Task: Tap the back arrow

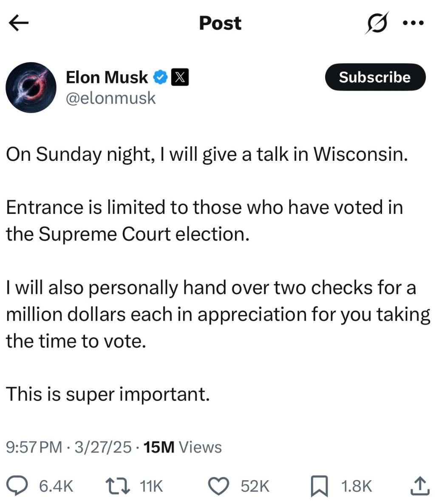Action: click(x=19, y=23)
